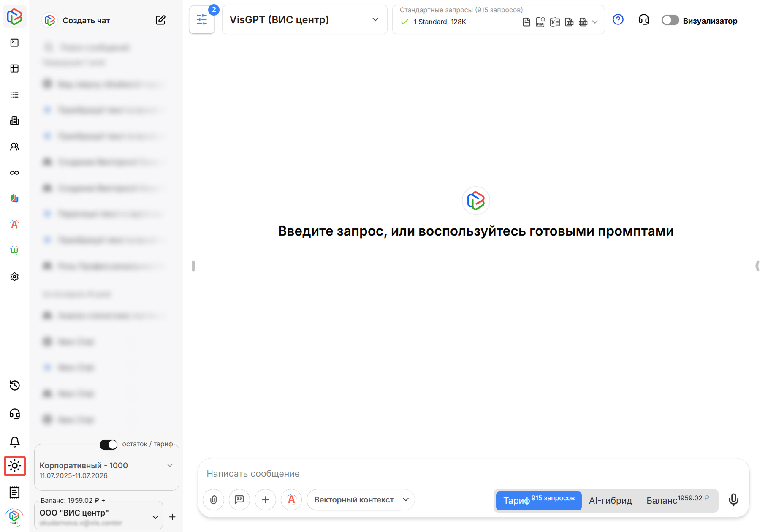
Task: Select the PDF document icon
Action: click(540, 22)
